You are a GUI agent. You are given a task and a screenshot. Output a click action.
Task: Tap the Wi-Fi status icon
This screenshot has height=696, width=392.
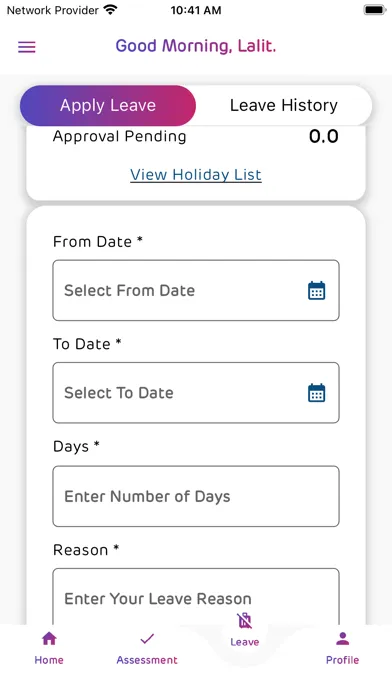pos(110,9)
